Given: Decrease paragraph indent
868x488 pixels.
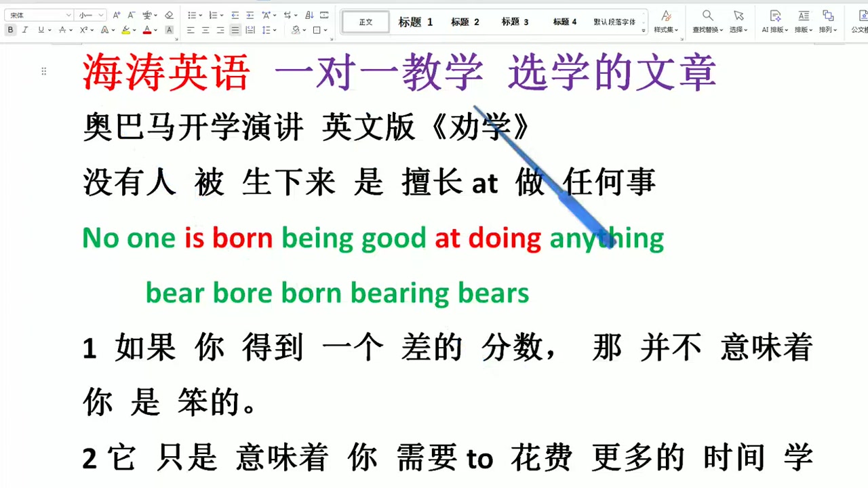Looking at the screenshot, I should pyautogui.click(x=235, y=15).
